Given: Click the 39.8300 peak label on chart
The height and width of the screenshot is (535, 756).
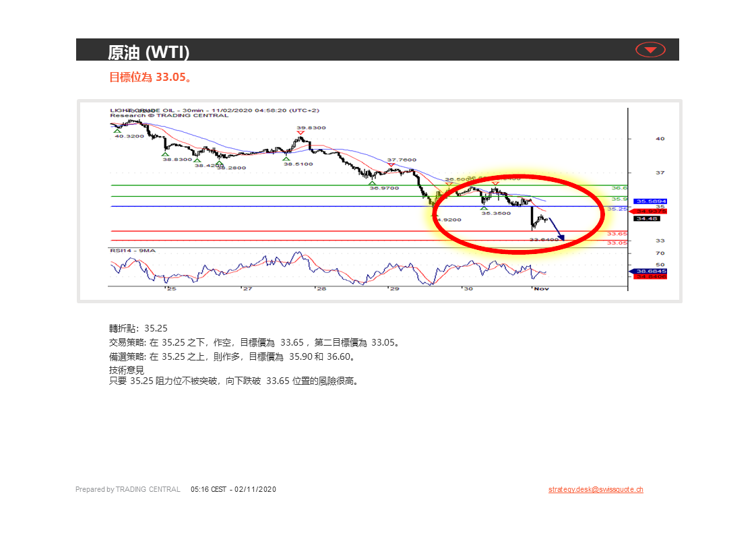Looking at the screenshot, I should tap(311, 128).
